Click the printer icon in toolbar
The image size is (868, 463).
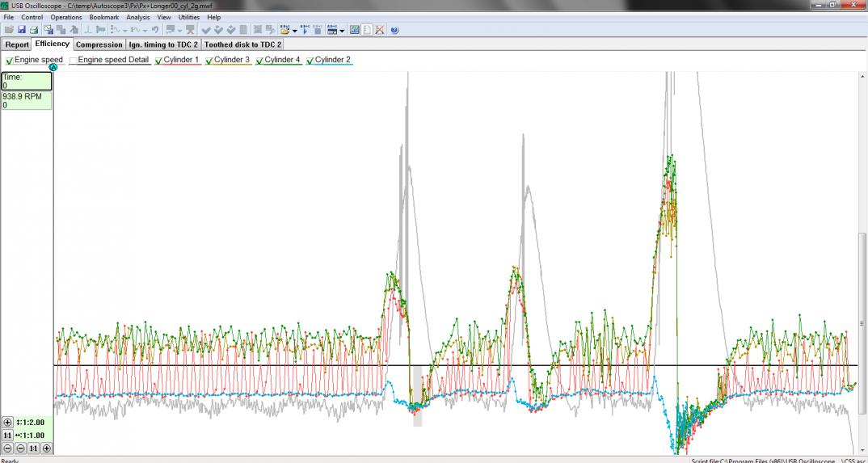click(34, 30)
